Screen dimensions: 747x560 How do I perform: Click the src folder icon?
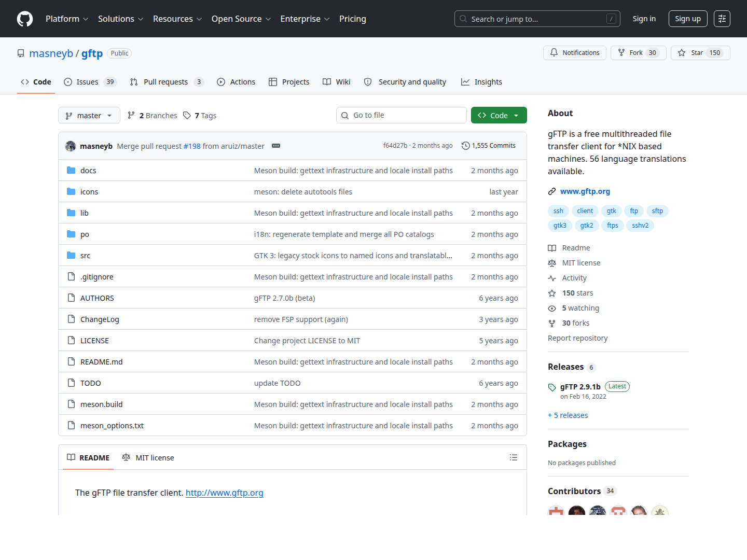(x=71, y=256)
